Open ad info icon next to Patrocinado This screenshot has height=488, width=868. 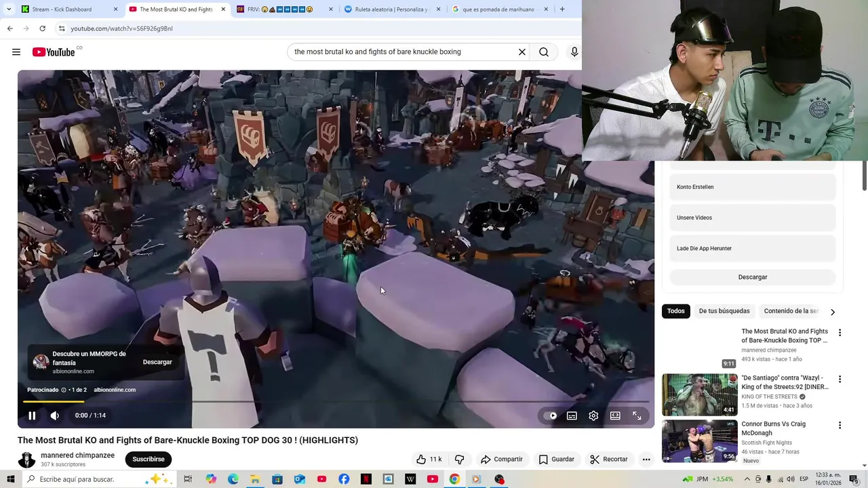(64, 390)
